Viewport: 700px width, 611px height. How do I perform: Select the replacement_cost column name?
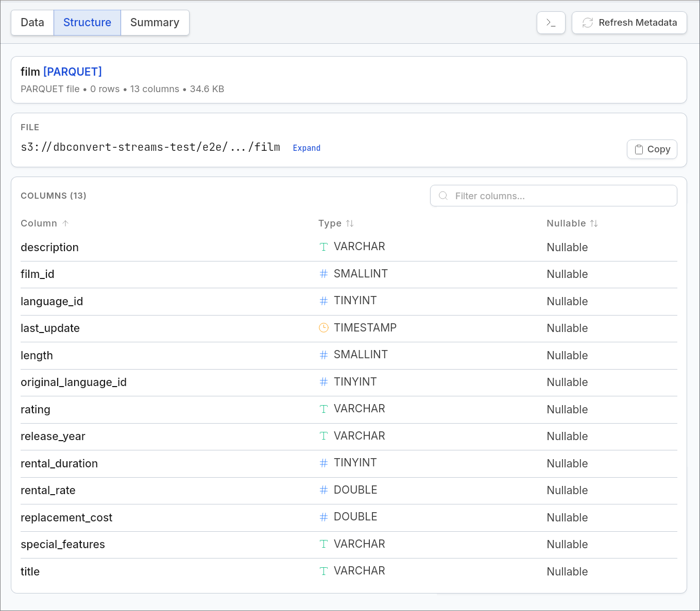66,518
